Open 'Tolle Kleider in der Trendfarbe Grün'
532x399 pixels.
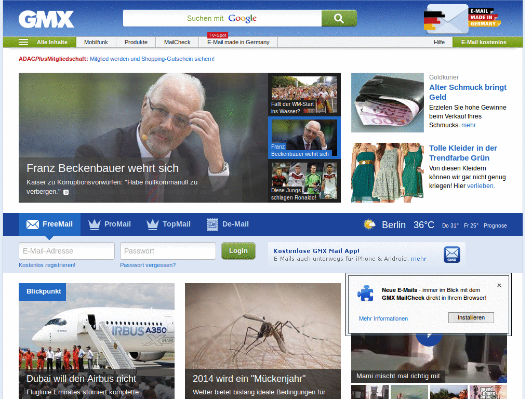[x=463, y=153]
